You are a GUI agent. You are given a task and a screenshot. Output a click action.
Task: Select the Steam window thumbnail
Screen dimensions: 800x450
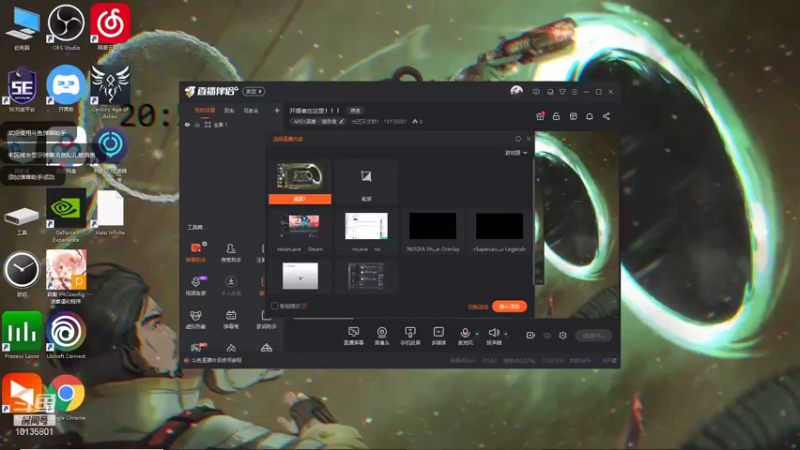coord(300,232)
